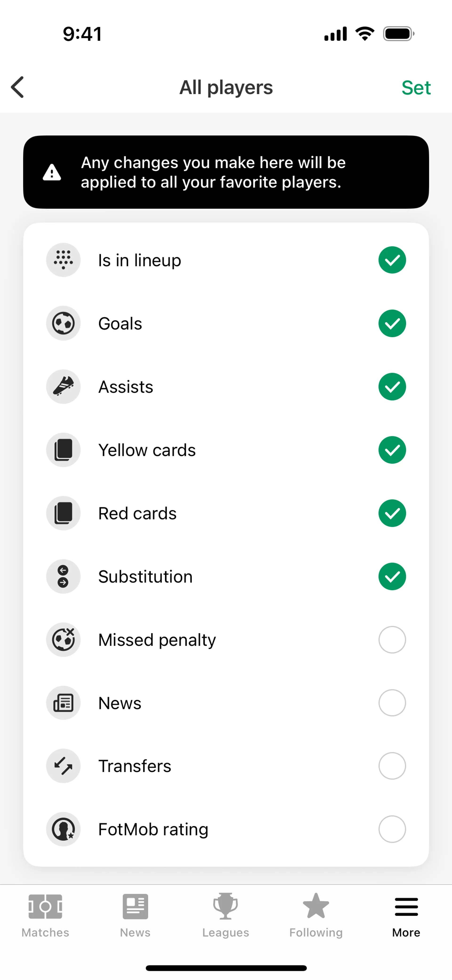Tap the back chevron arrow
Screen dimensions: 452x980
click(x=18, y=87)
